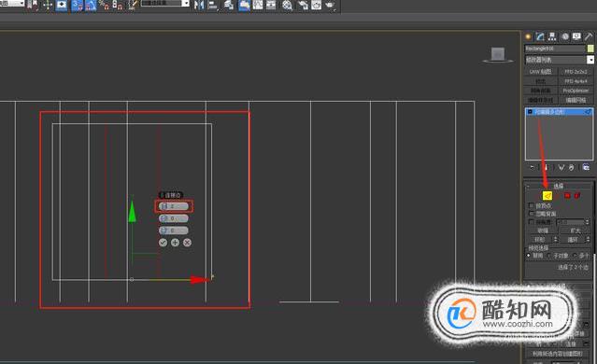Click the ViewCube in the viewport
The width and height of the screenshot is (597, 364).
[x=498, y=54]
